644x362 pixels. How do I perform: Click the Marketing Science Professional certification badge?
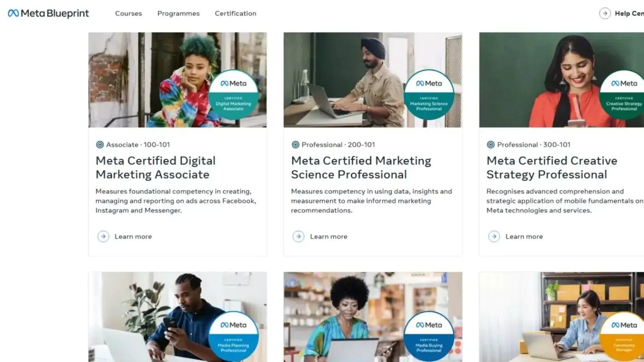[428, 95]
